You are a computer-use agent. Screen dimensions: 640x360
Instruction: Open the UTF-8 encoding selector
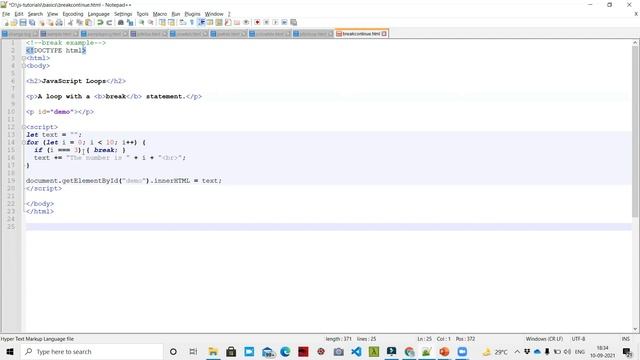coord(578,339)
